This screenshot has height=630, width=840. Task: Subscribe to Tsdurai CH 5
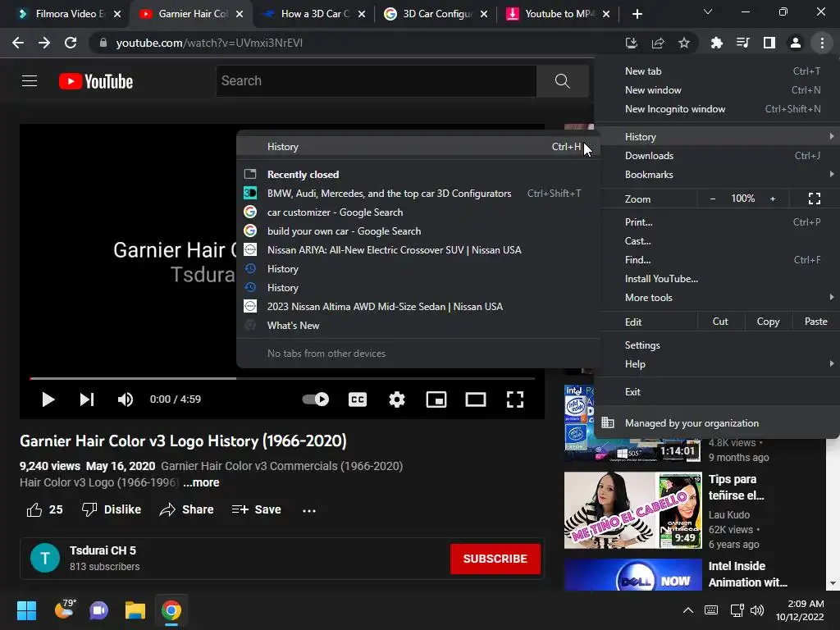(495, 559)
